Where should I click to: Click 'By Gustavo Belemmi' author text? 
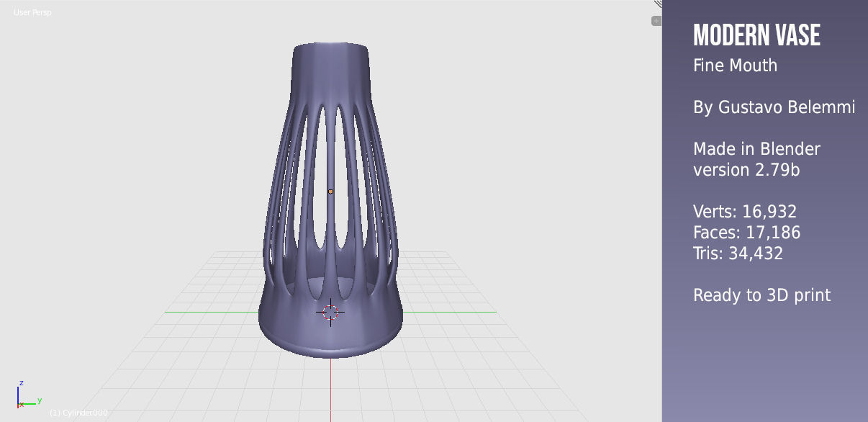[x=774, y=108]
